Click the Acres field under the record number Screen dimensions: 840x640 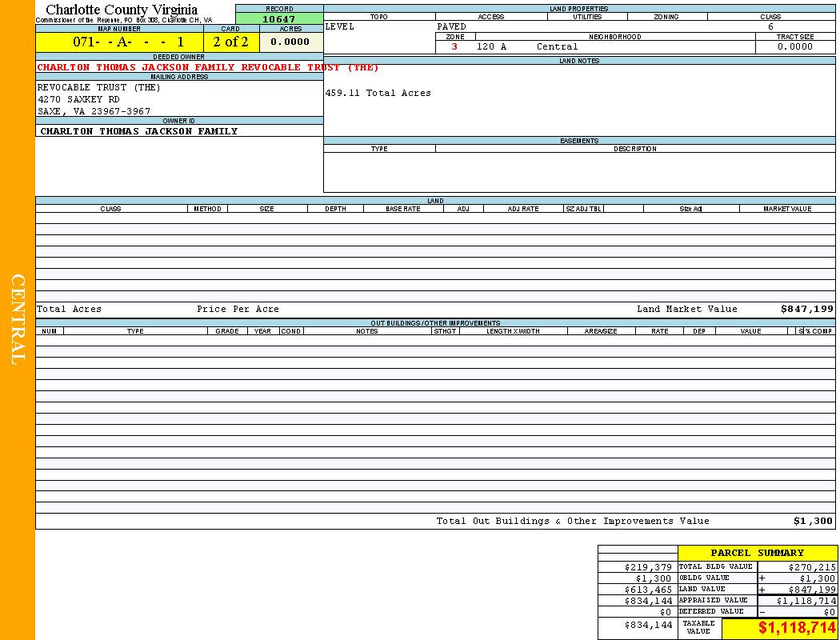pos(290,42)
